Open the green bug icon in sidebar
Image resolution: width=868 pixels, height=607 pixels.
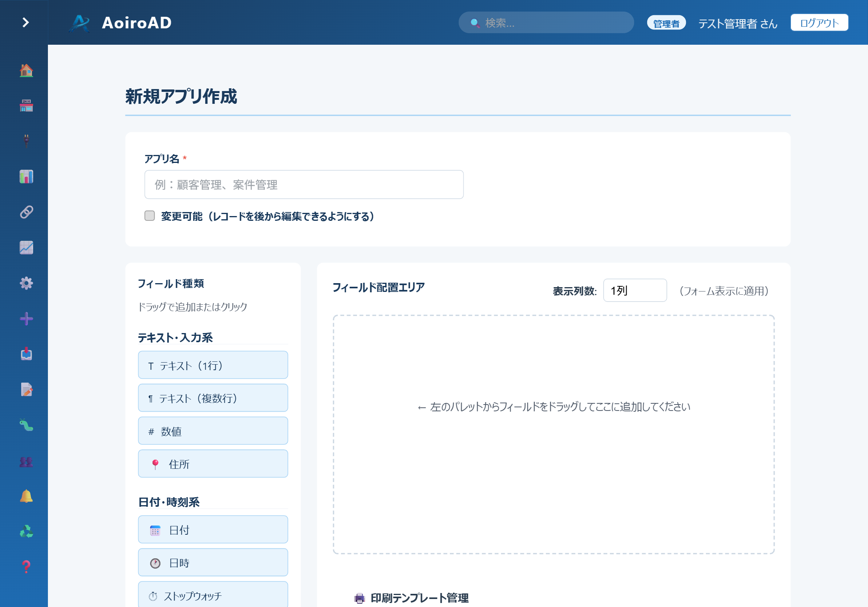[x=26, y=425]
